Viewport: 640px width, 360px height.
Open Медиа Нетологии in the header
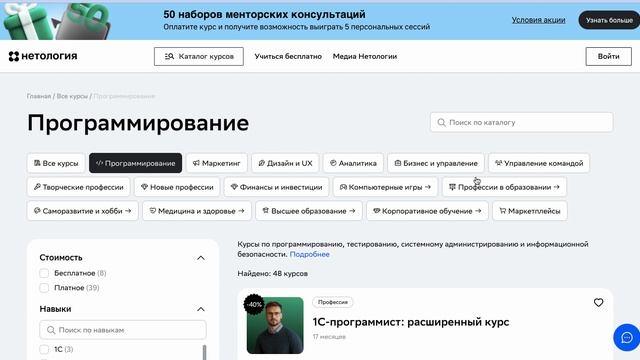[364, 56]
